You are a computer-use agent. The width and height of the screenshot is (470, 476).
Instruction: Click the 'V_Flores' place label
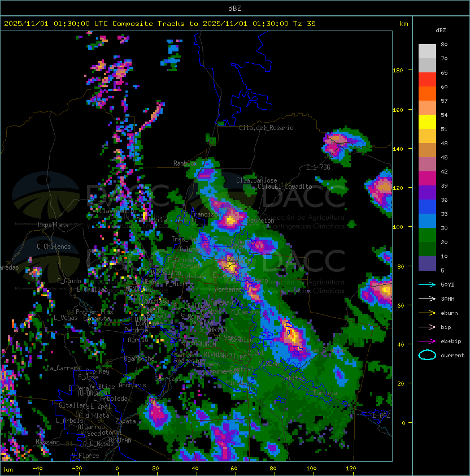point(85,456)
